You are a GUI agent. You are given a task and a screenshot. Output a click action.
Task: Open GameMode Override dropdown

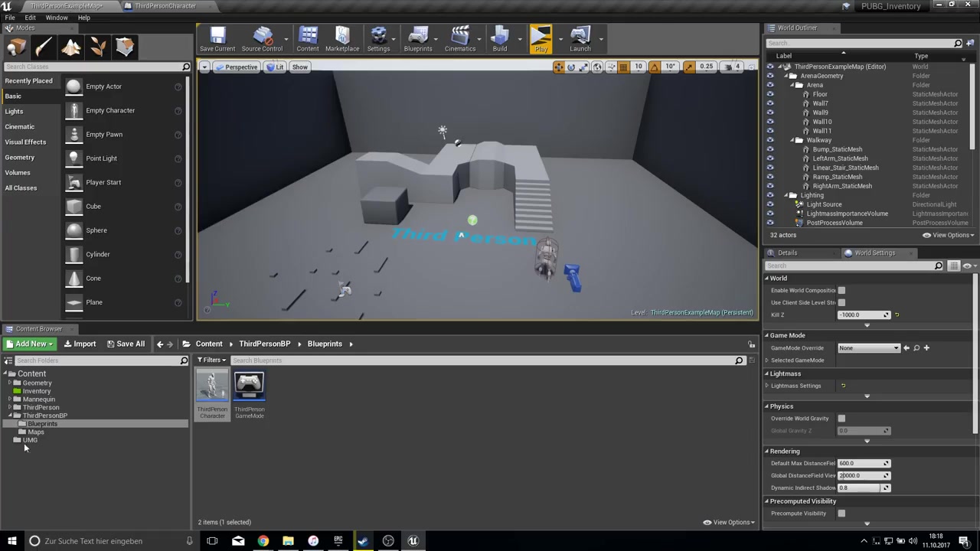tap(868, 348)
